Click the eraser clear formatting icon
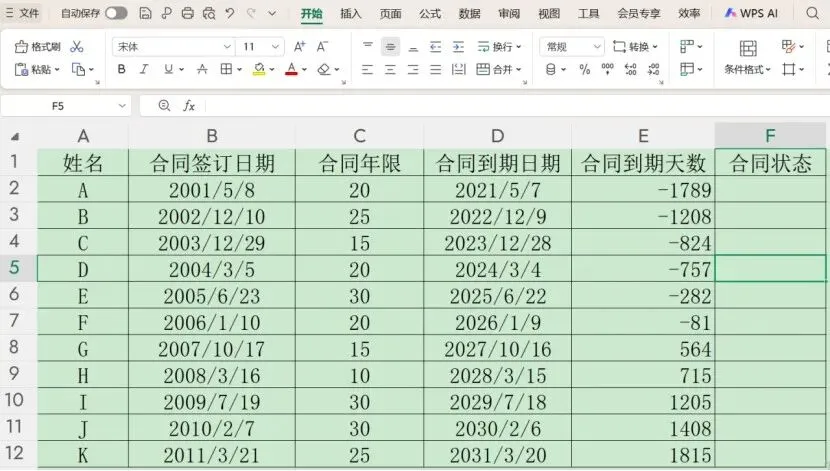Viewport: 830px width, 471px height. (x=324, y=69)
